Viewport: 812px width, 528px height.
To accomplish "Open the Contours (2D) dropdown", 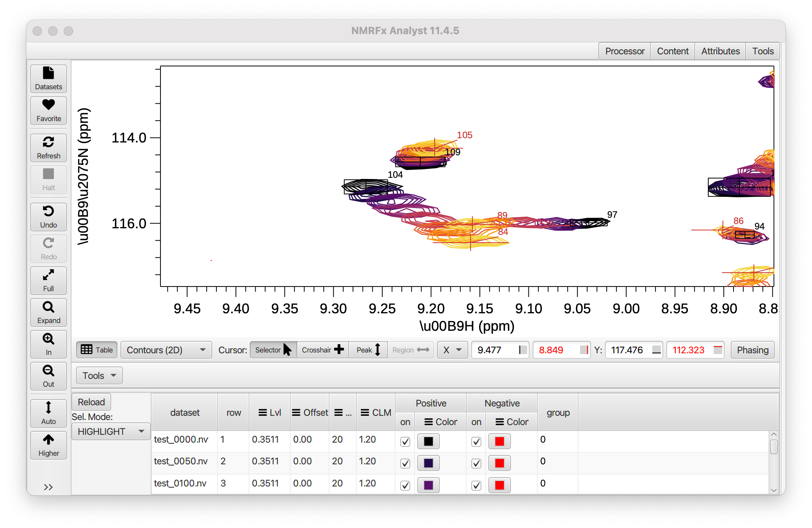I will coord(166,350).
